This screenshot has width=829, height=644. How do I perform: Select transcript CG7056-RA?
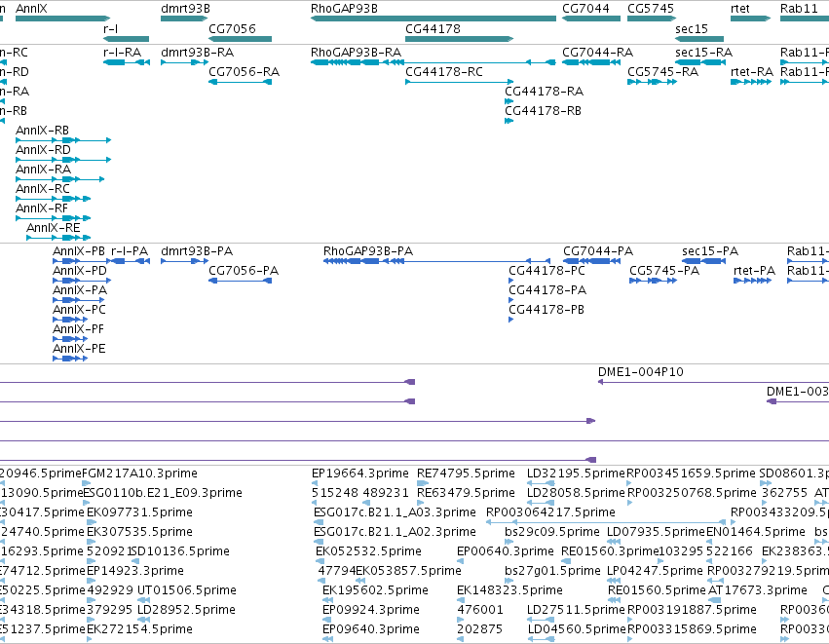tap(240, 82)
